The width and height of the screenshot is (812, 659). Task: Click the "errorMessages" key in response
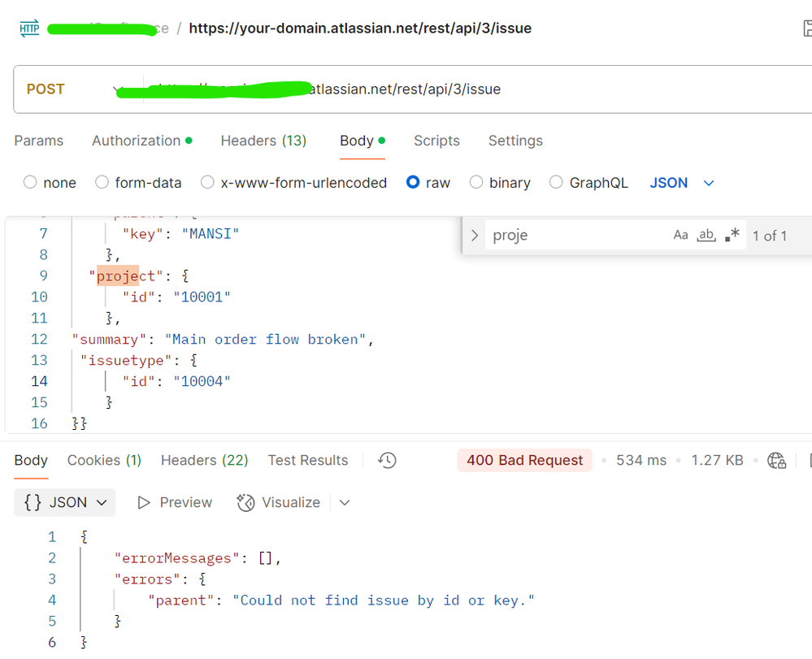click(x=176, y=558)
